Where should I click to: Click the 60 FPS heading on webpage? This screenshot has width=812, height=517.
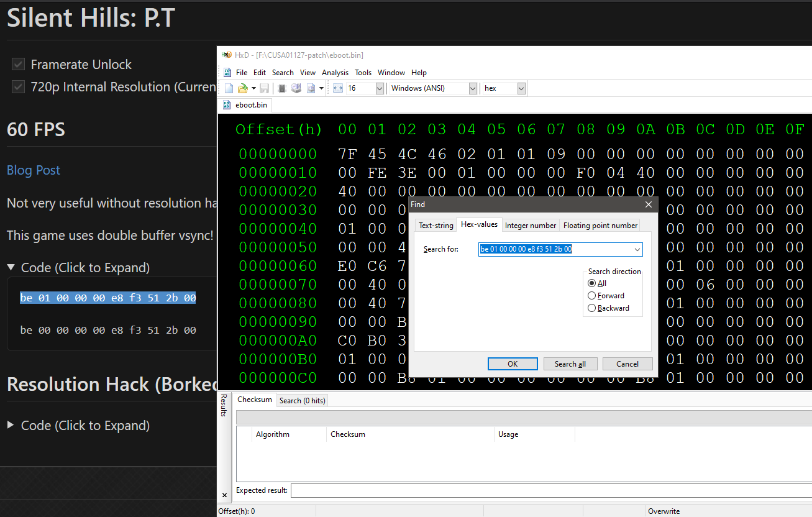(x=36, y=130)
